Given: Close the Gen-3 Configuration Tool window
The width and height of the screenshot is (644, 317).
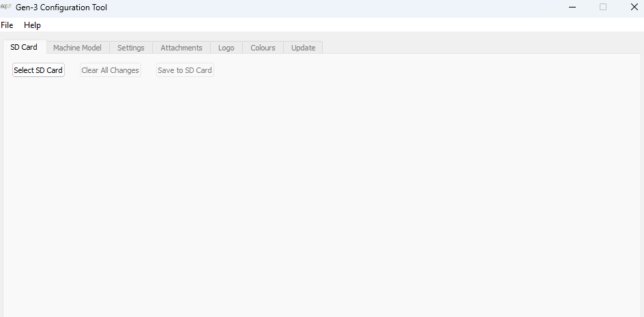Looking at the screenshot, I should click(x=634, y=7).
